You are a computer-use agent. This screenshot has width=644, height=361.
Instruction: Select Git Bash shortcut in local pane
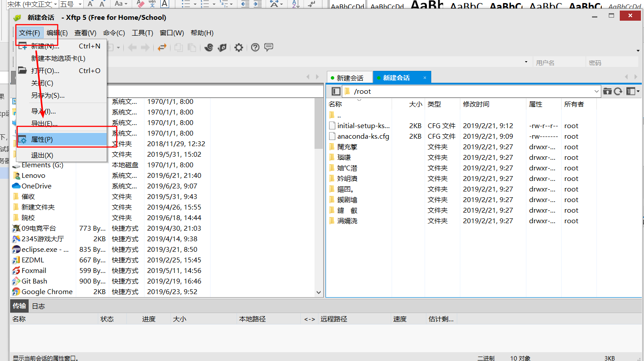tap(34, 281)
